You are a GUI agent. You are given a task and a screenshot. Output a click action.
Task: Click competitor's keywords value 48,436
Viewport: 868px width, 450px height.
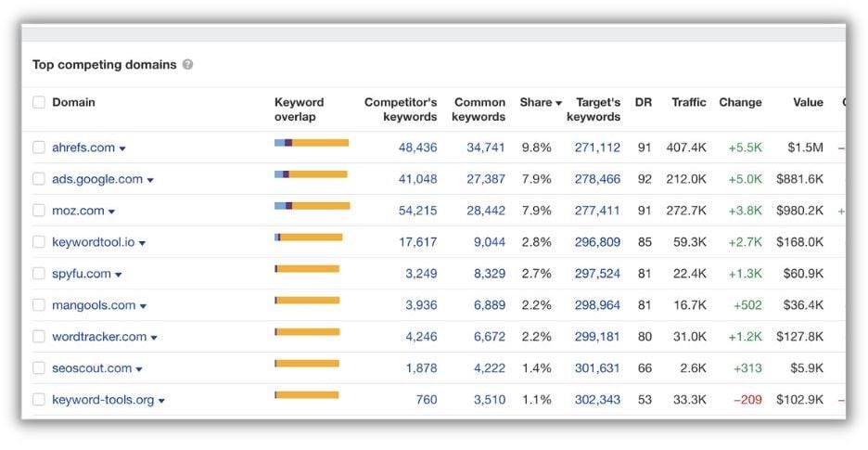418,148
